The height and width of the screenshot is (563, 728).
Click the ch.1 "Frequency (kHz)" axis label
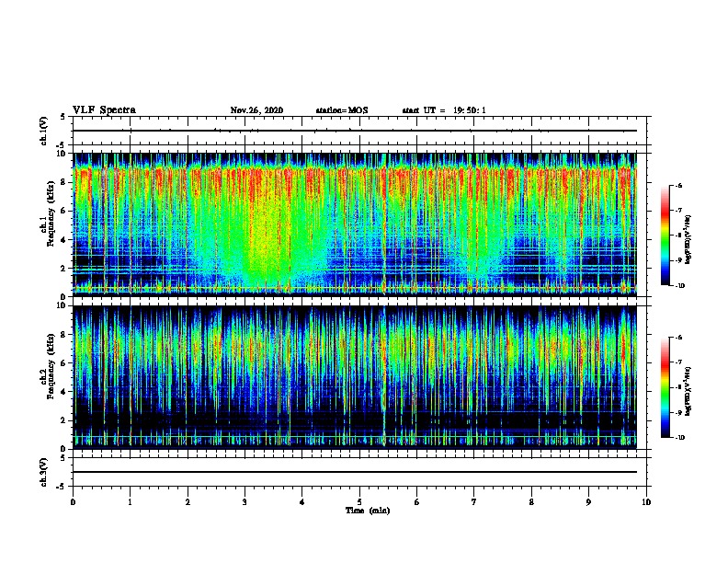pos(51,213)
